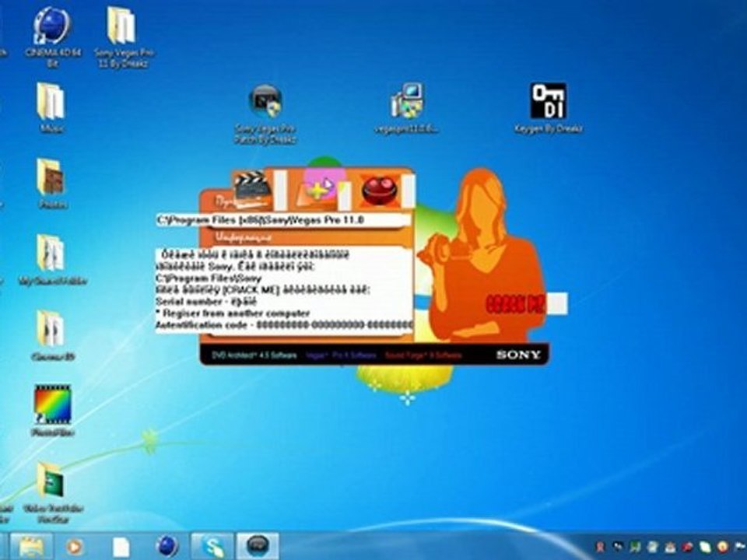Click the SONY logo in the patch footer
The height and width of the screenshot is (560, 747).
(518, 355)
